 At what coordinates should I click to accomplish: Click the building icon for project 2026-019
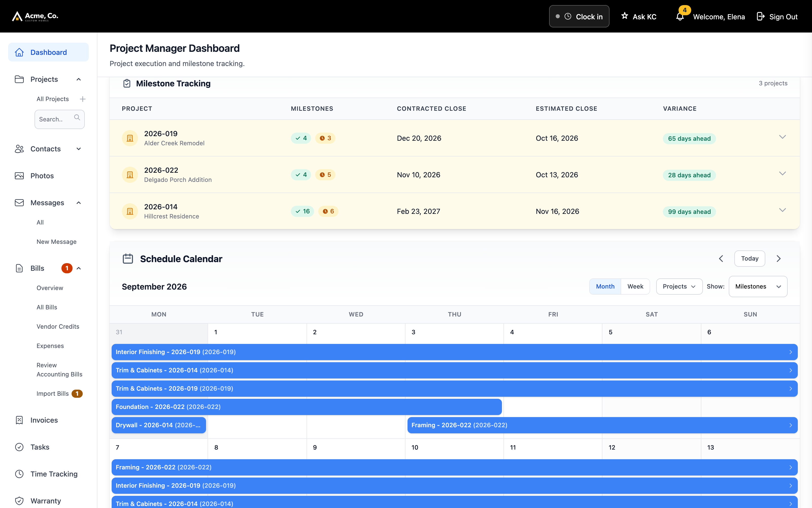(x=130, y=138)
